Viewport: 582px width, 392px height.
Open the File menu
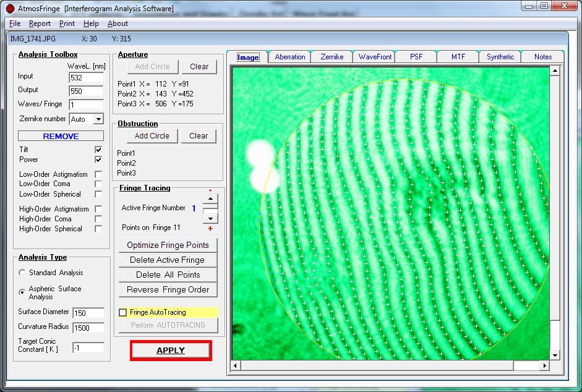click(x=15, y=23)
